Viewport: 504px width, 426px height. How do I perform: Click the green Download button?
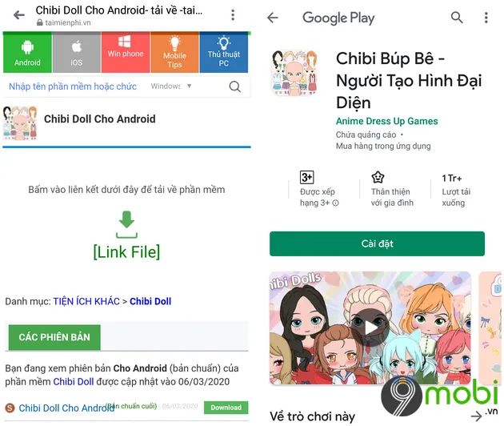point(226,408)
